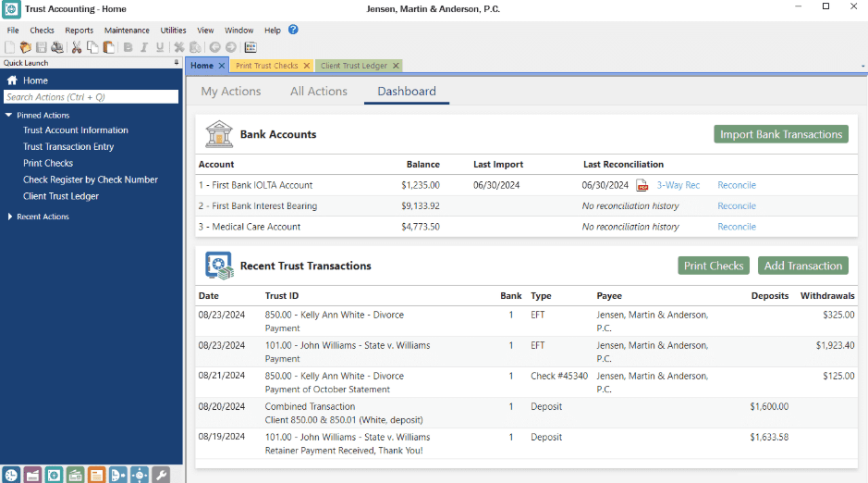868x483 pixels.
Task: Click the Delete X toolbar icon
Action: (179, 47)
